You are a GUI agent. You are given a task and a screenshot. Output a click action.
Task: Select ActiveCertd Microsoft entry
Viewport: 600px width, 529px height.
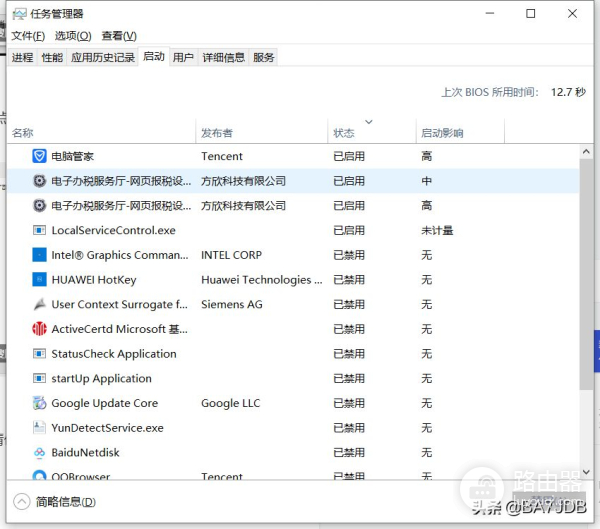pos(119,329)
